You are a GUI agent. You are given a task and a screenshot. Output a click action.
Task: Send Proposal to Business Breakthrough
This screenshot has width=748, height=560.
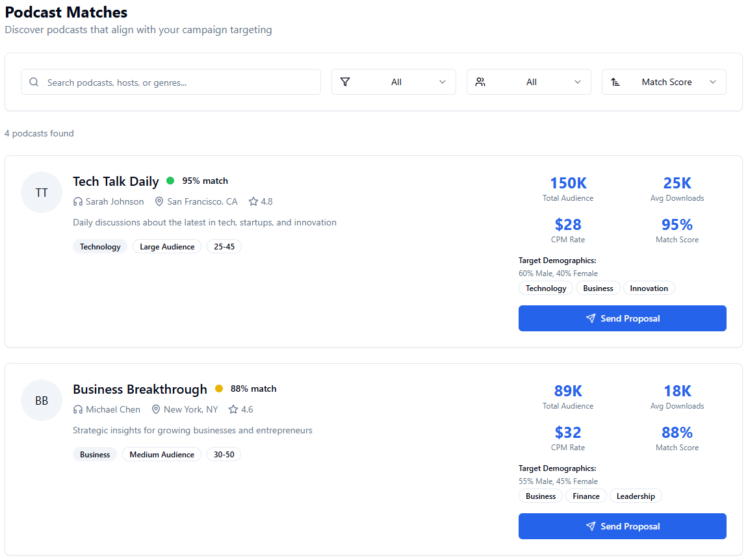(x=622, y=526)
